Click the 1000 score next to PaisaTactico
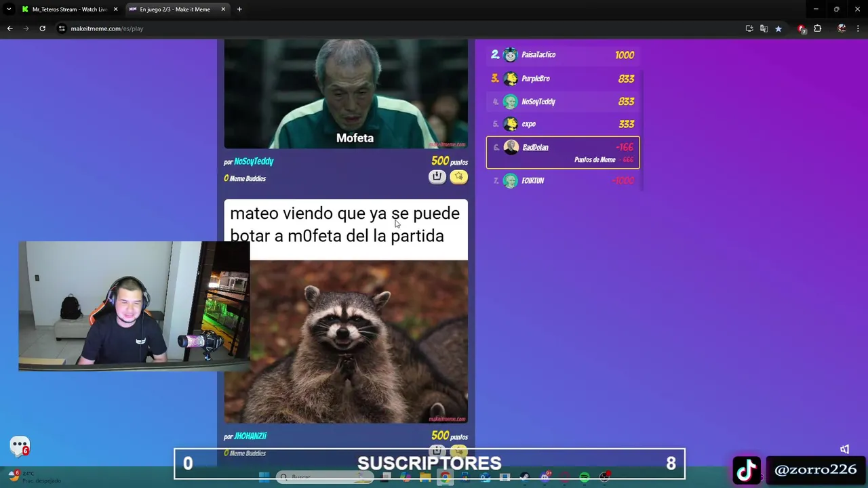This screenshot has height=488, width=868. (x=625, y=55)
